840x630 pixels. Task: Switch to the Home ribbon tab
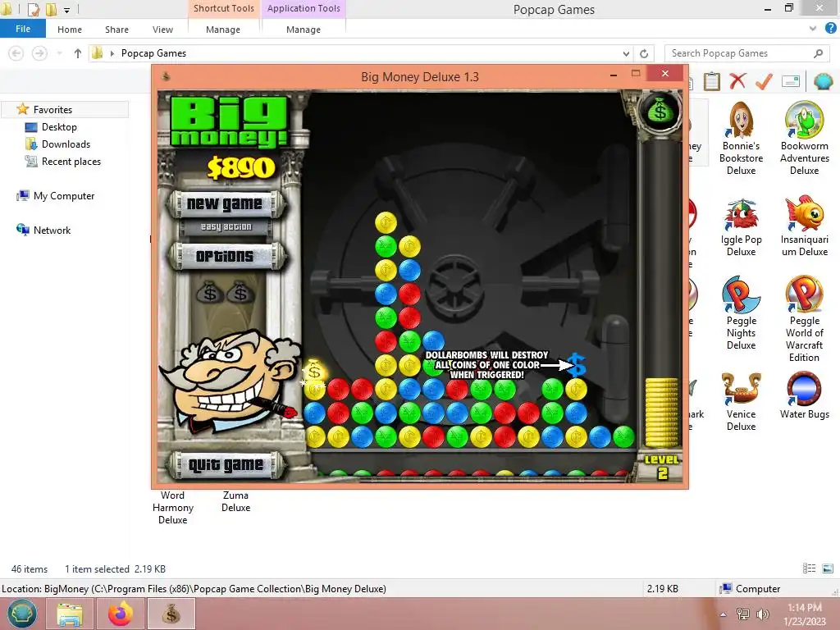70,30
